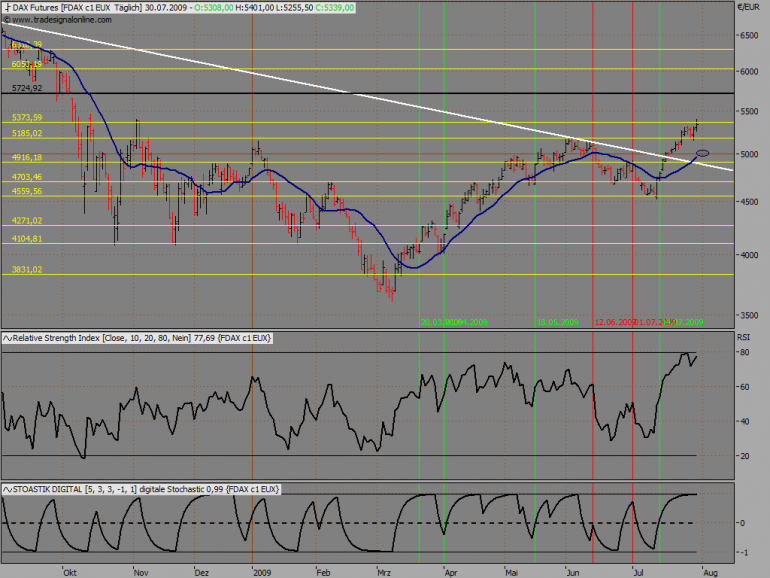Click the 3831,02 level label
The width and height of the screenshot is (770, 578).
(27, 270)
